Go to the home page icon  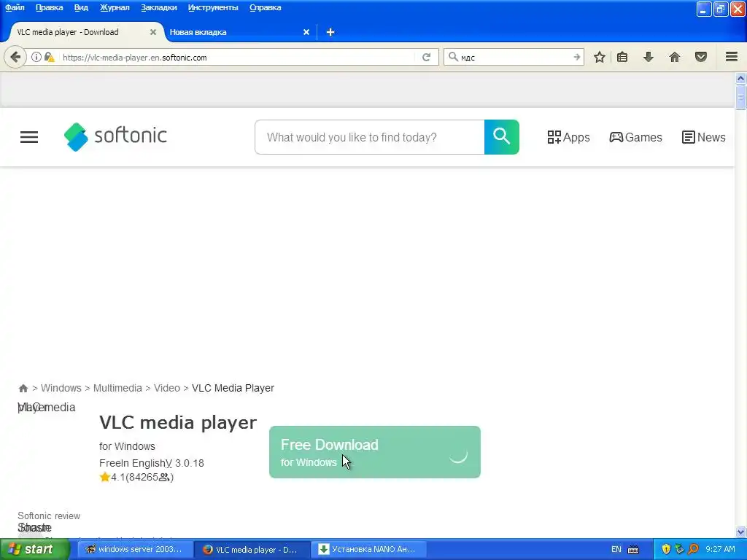point(675,57)
